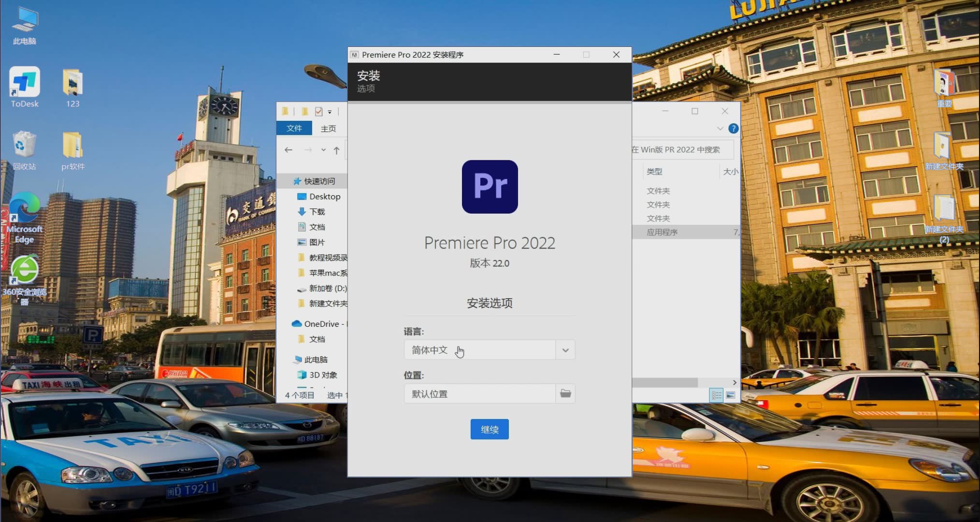Open the quick access toolbar customize dropdown
Image resolution: width=980 pixels, height=522 pixels.
[x=330, y=112]
